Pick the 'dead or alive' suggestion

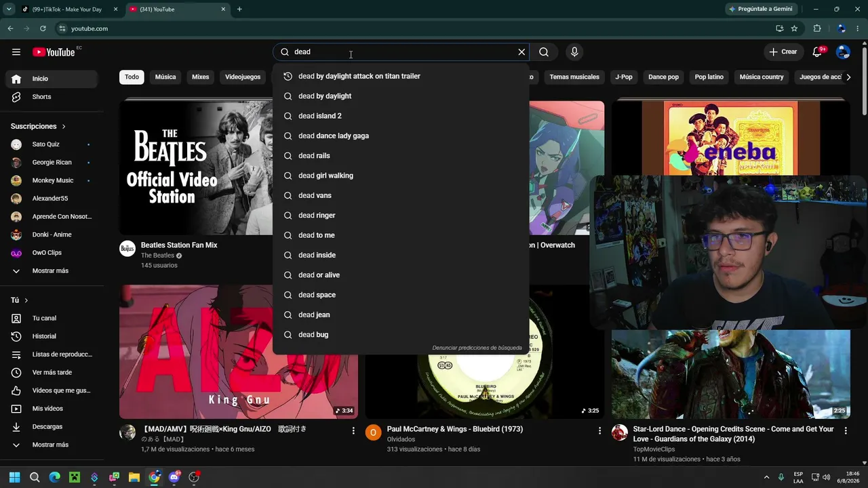click(x=401, y=275)
